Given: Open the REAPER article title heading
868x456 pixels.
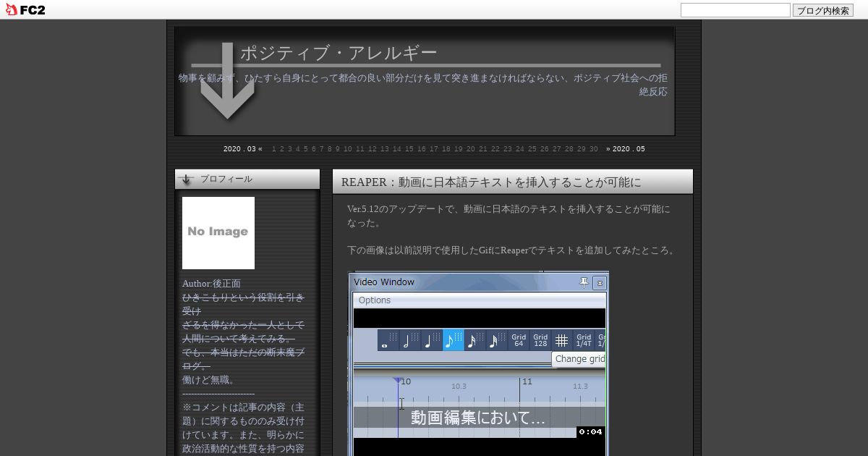Looking at the screenshot, I should [x=491, y=182].
